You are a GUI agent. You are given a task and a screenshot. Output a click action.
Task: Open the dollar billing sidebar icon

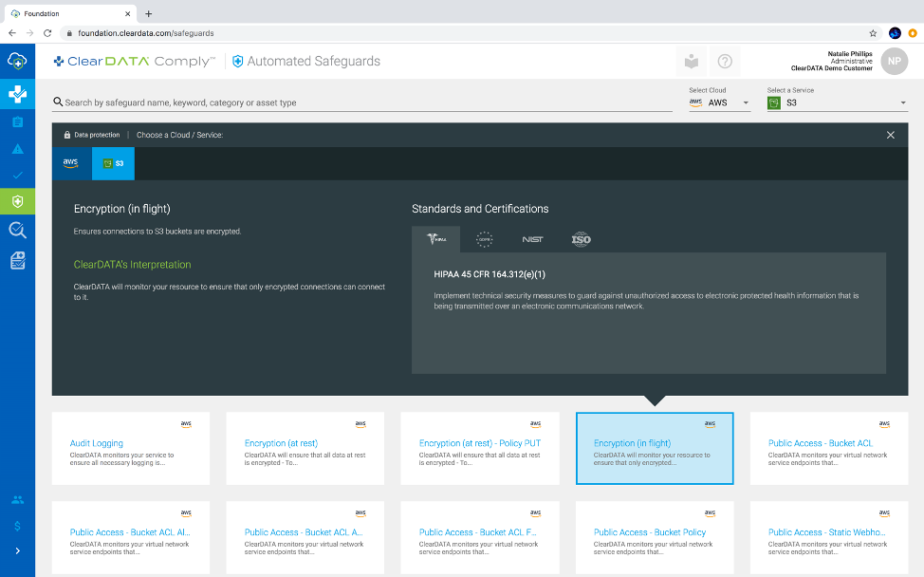[18, 526]
